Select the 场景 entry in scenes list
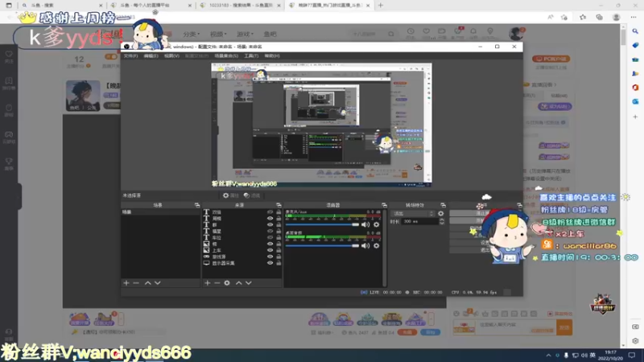 point(160,212)
